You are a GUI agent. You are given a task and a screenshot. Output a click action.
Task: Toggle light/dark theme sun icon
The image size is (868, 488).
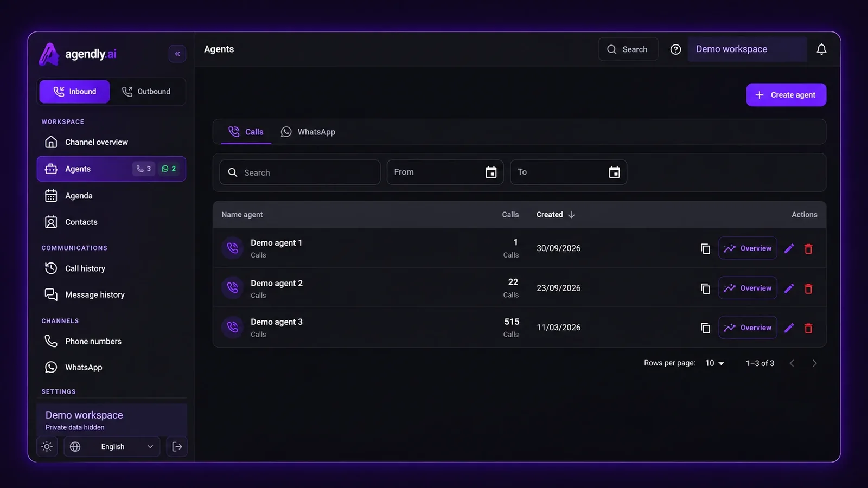coord(47,447)
